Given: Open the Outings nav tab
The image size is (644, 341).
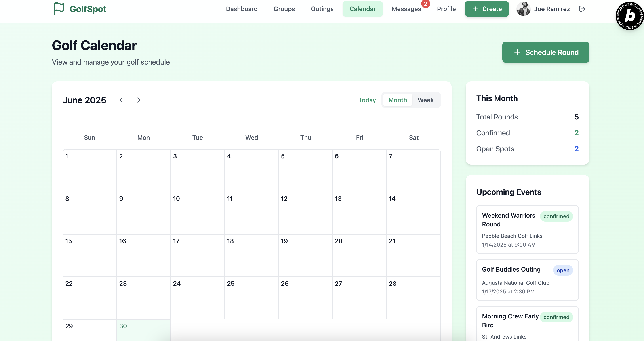Looking at the screenshot, I should coord(322,9).
